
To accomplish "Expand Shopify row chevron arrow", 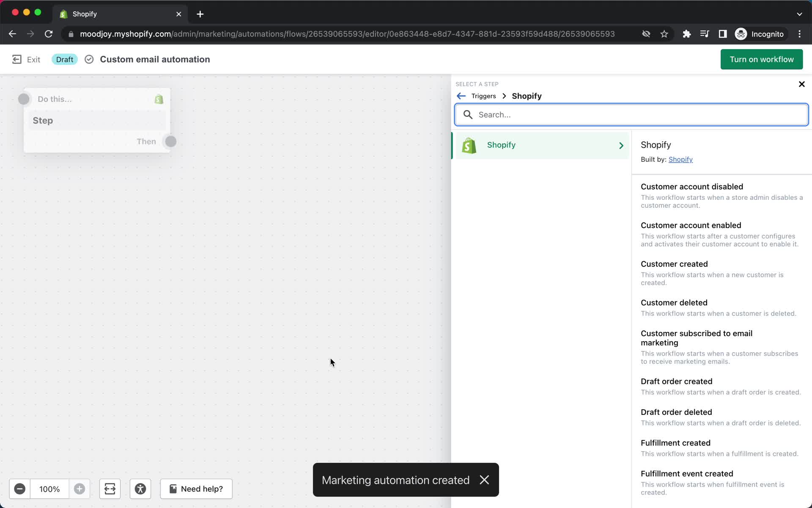I will (x=621, y=146).
